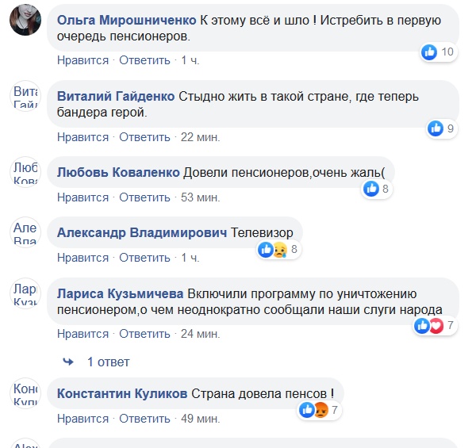Click reaction icons on Александр Владимирович's comment
This screenshot has width=476, height=448.
pyautogui.click(x=271, y=250)
